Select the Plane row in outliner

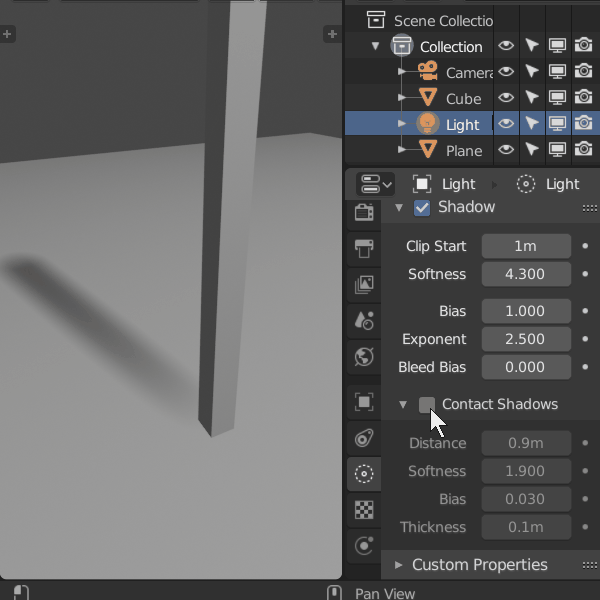(x=473, y=149)
